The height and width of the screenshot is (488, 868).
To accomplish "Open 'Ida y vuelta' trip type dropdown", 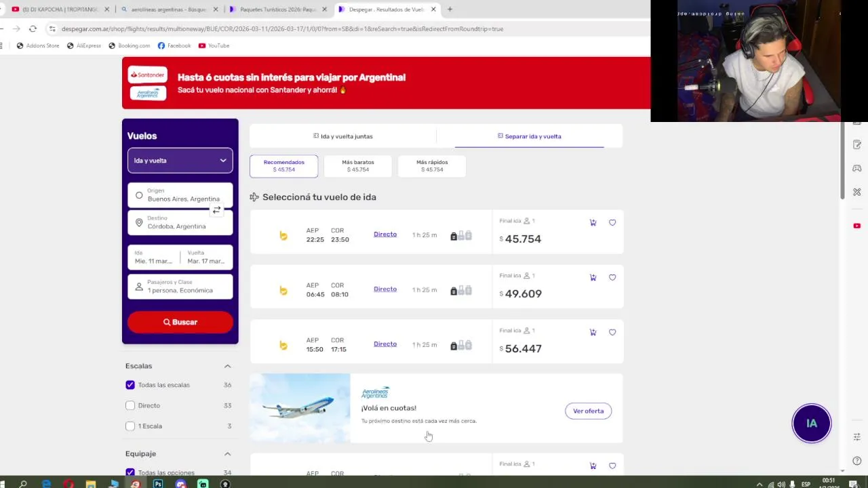I will coord(180,161).
